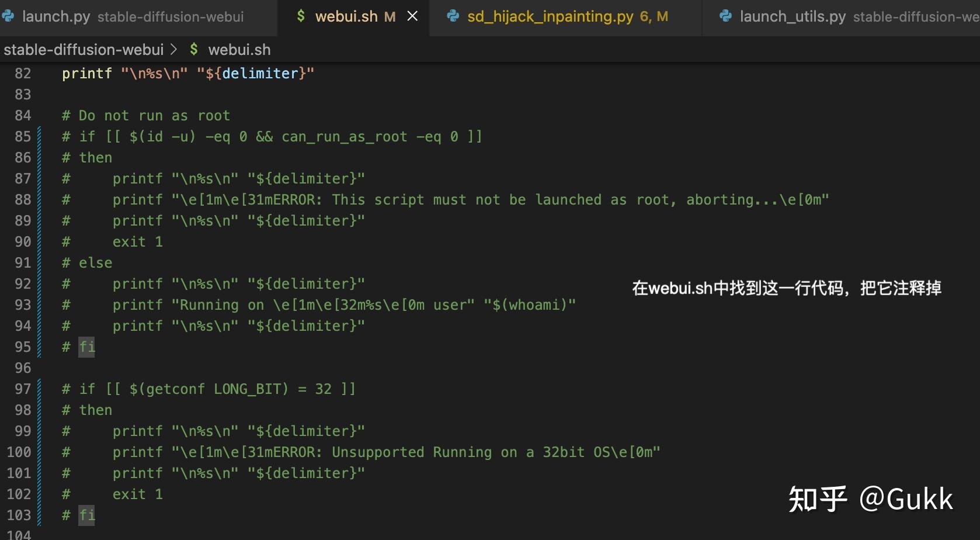
Task: Click the breadcrumb chevron after stable-diffusion-webui
Action: click(174, 50)
